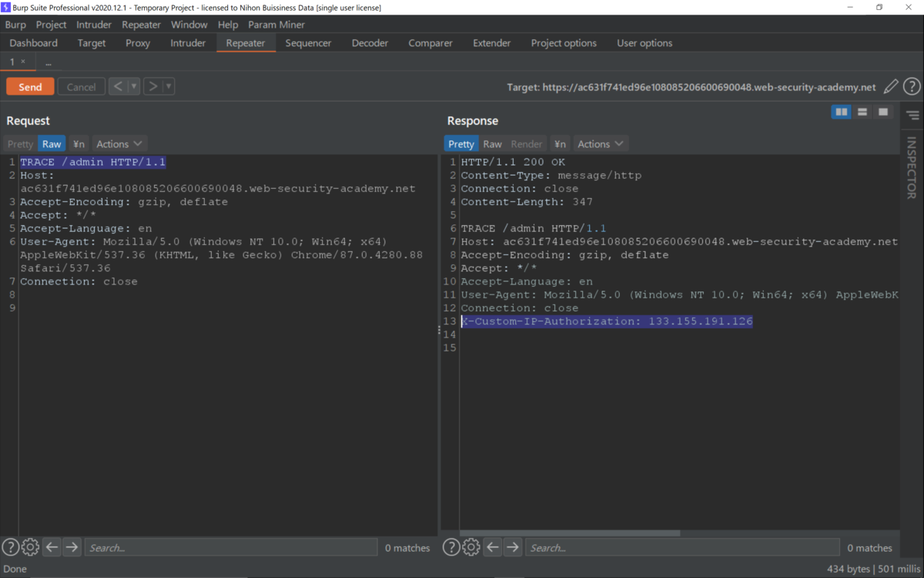Click the Content-Length: 347 line
The image size is (924, 578).
[526, 202]
